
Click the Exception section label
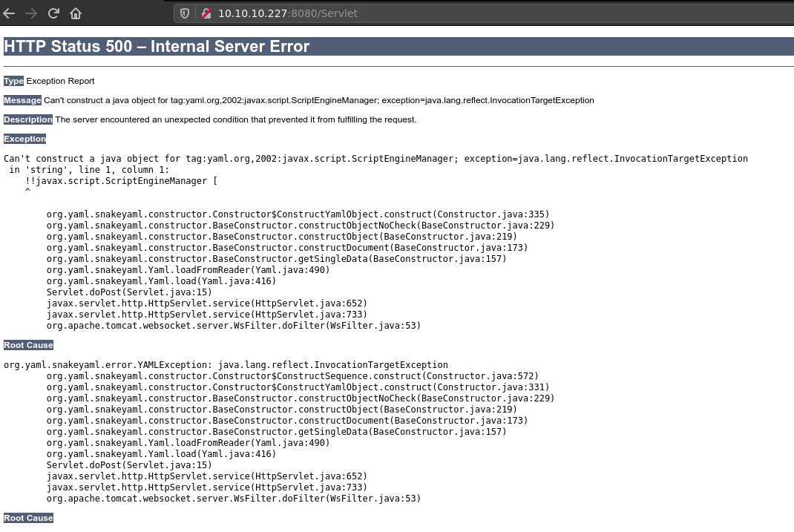(24, 139)
